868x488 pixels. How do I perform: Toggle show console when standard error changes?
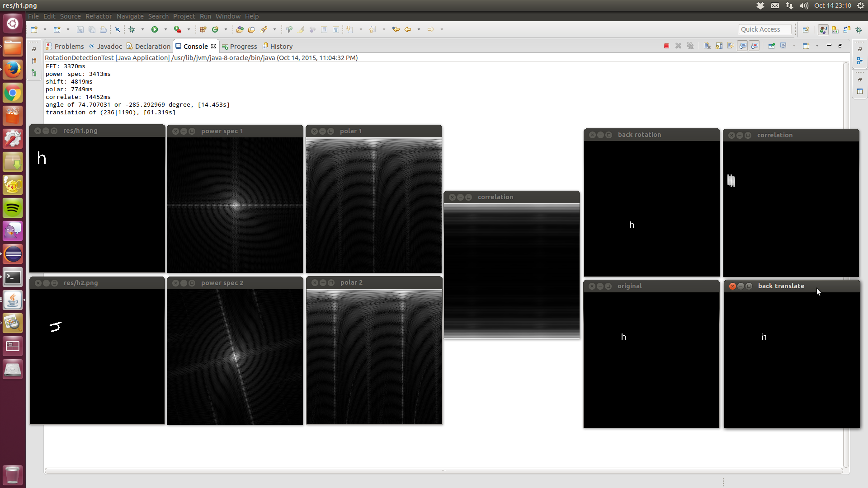click(x=755, y=46)
